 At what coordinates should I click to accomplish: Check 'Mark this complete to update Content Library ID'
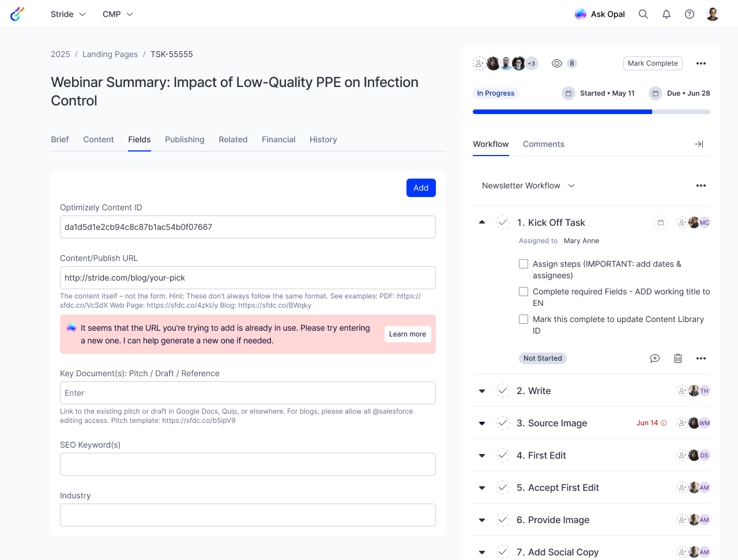tap(524, 319)
